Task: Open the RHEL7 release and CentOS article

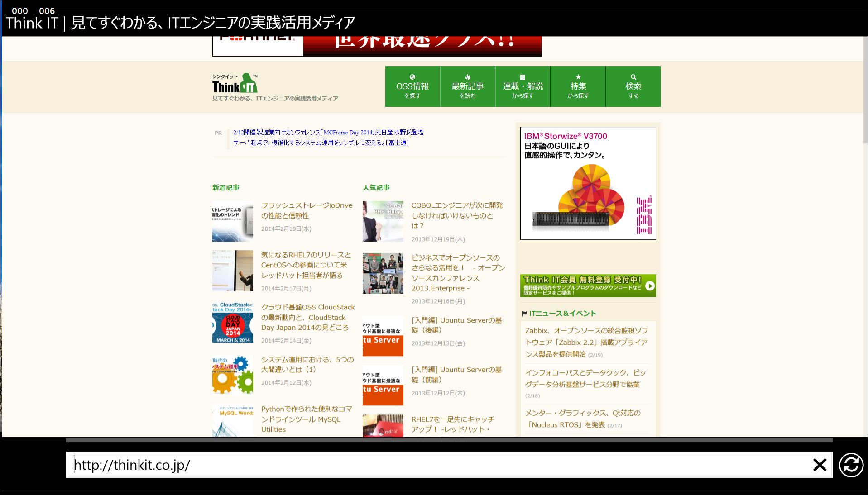Action: [x=306, y=265]
